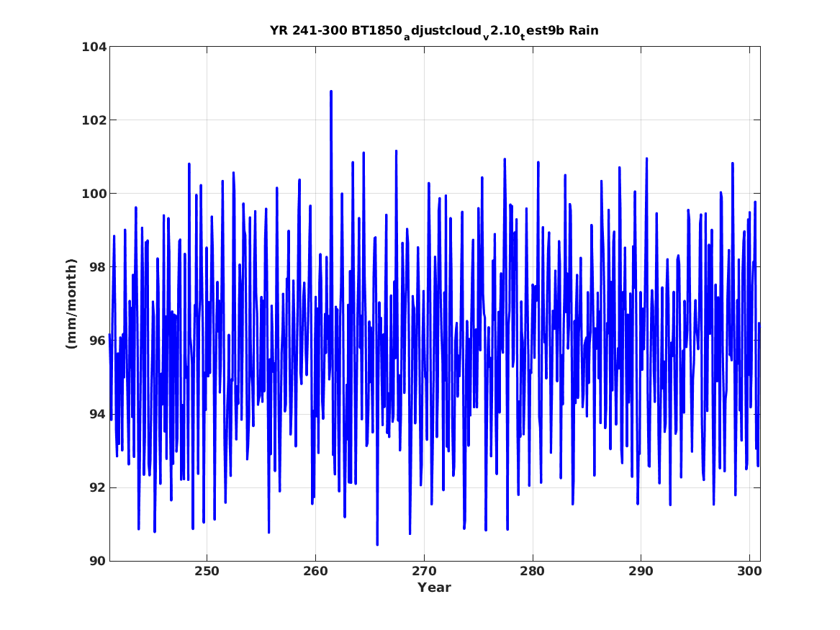Click the '(mm/month)' y-axis label
This screenshot has height=630, width=840.
coord(71,304)
